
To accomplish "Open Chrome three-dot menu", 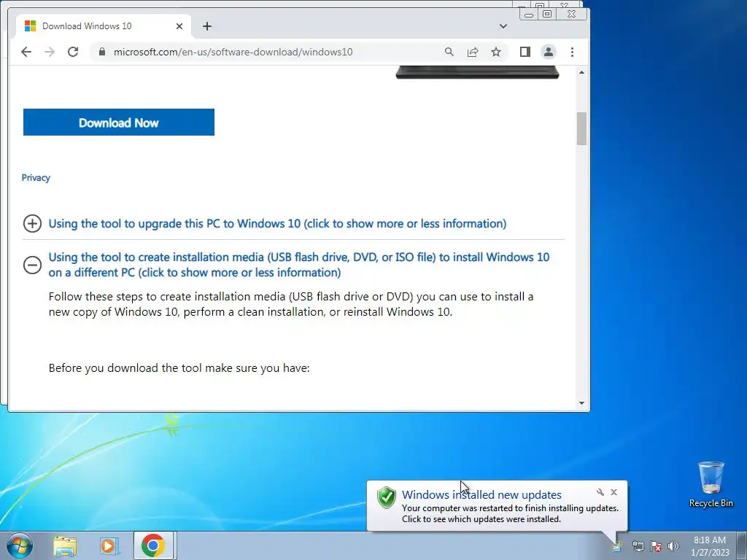I will tap(572, 52).
